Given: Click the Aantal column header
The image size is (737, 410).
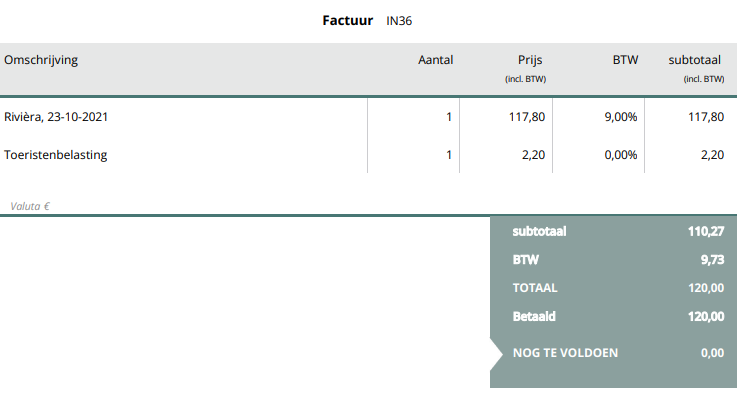Looking at the screenshot, I should pos(435,60).
